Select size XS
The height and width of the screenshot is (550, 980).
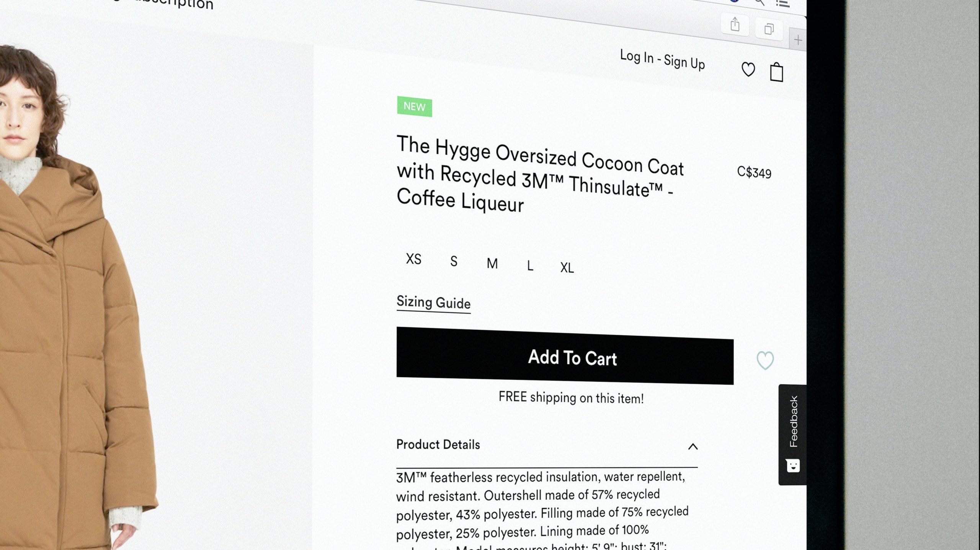coord(413,259)
